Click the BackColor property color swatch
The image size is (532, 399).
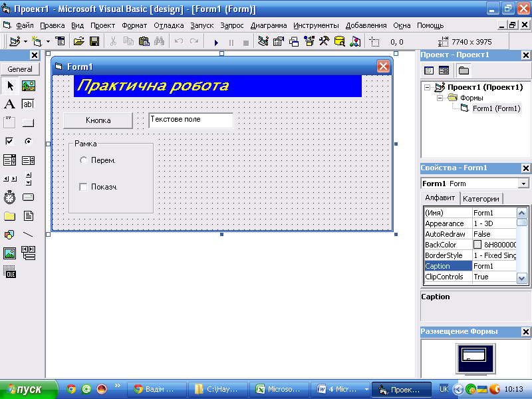[x=477, y=244]
